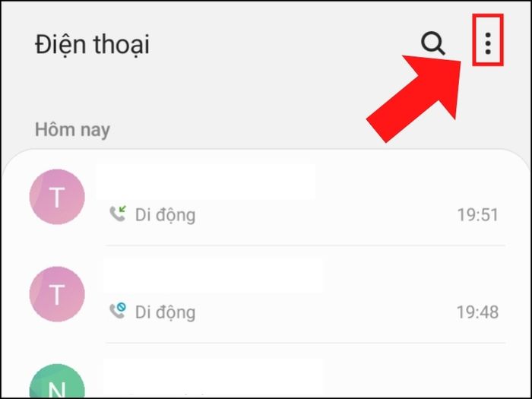
Task: Open the call log entry at 19:51
Action: point(266,197)
